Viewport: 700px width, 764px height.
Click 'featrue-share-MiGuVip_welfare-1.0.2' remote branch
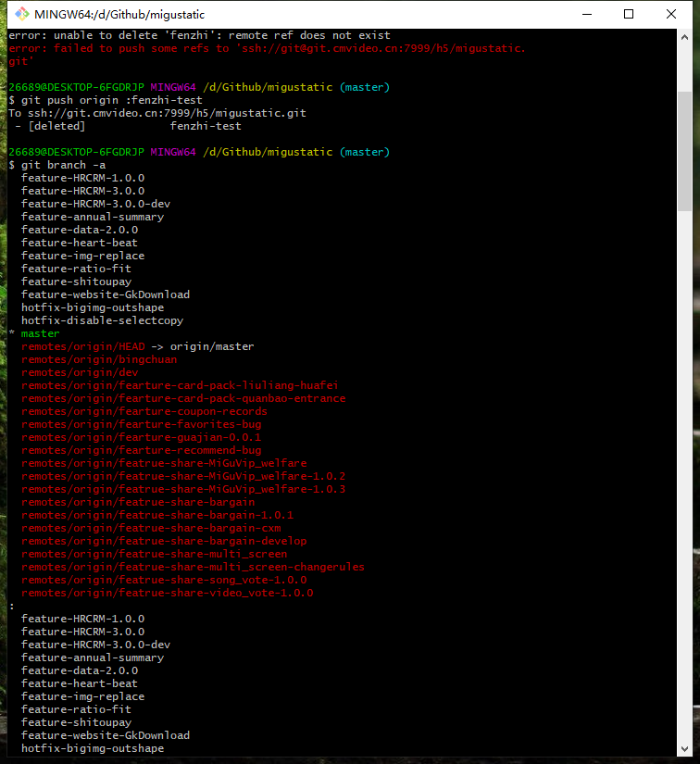(183, 476)
